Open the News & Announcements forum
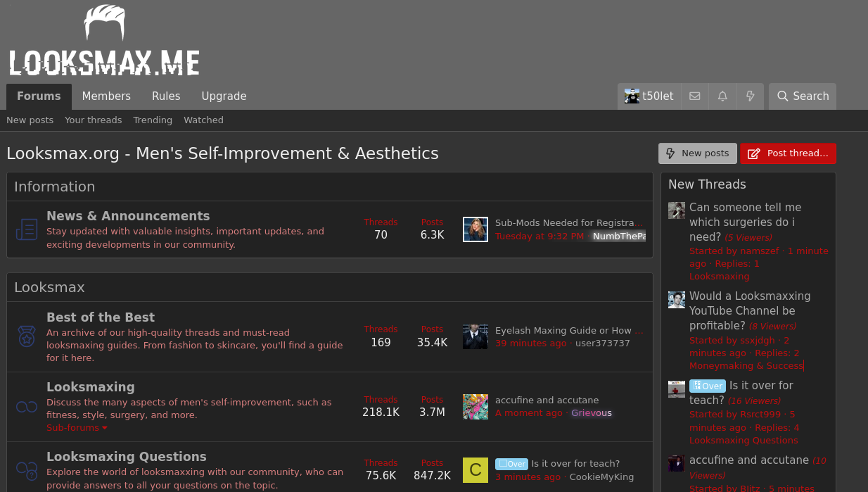Screen dimensions: 868x492 coord(128,216)
